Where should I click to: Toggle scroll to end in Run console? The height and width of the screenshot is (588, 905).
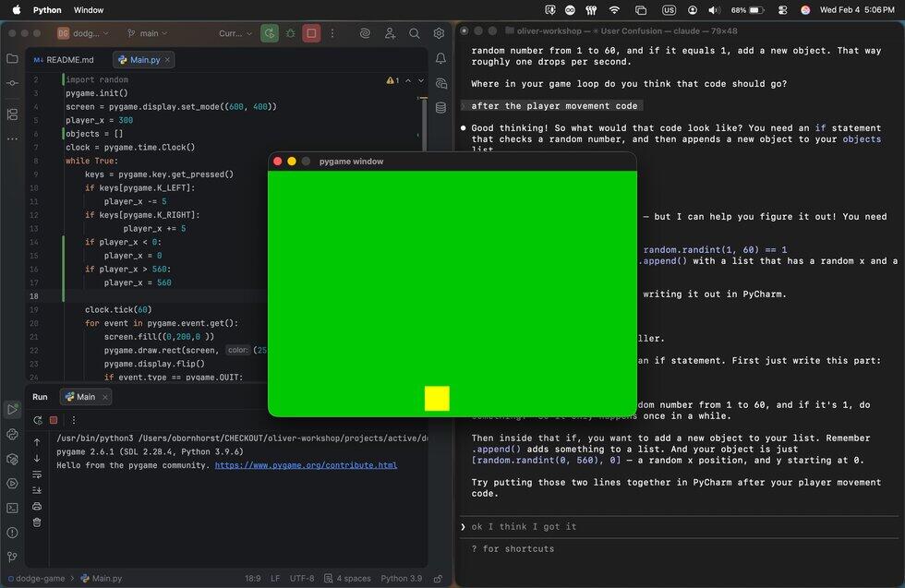point(37,489)
